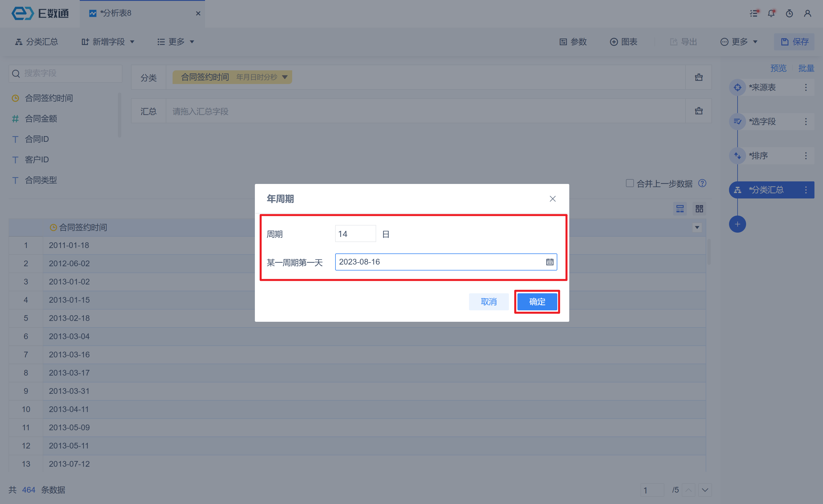Viewport: 823px width, 504px height.
Task: Click the timer icon in header
Action: click(x=789, y=14)
